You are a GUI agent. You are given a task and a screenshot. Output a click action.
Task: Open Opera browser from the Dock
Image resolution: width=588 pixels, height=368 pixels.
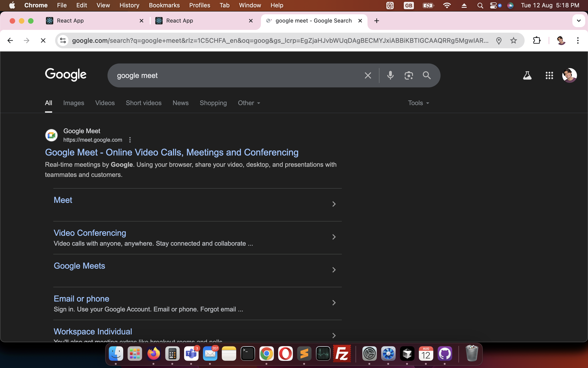pyautogui.click(x=286, y=354)
